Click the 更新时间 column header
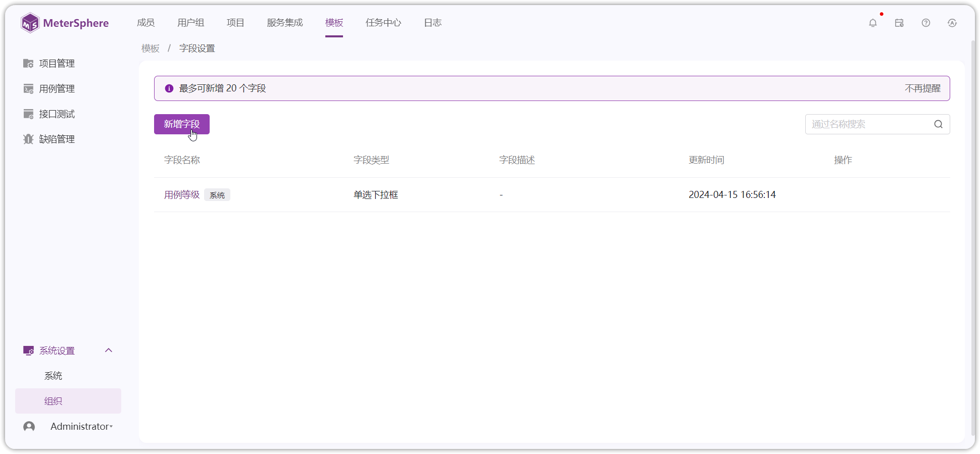 [706, 160]
